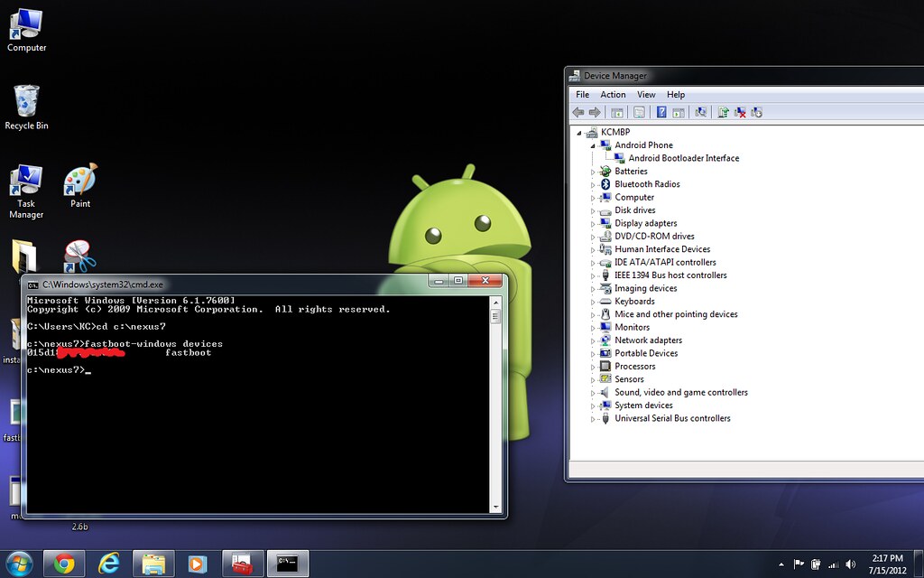Image resolution: width=924 pixels, height=578 pixels.
Task: Click the power plug tray icon
Action: click(x=816, y=564)
